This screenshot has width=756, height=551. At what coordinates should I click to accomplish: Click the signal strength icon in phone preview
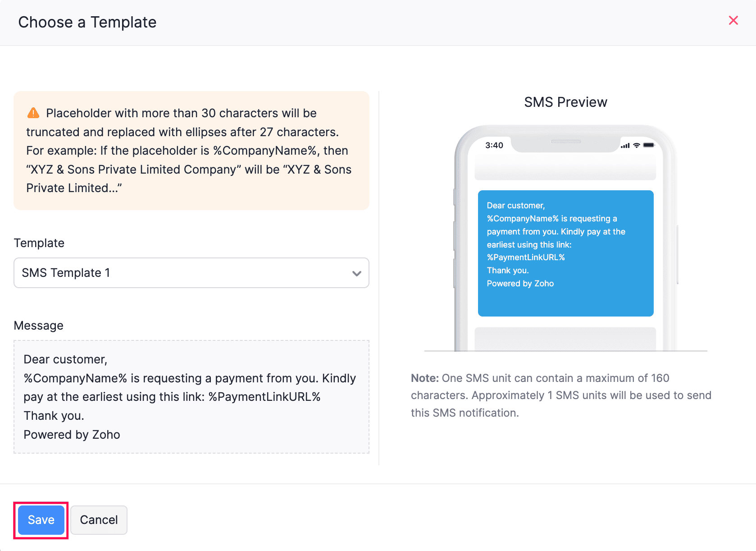[x=625, y=145]
